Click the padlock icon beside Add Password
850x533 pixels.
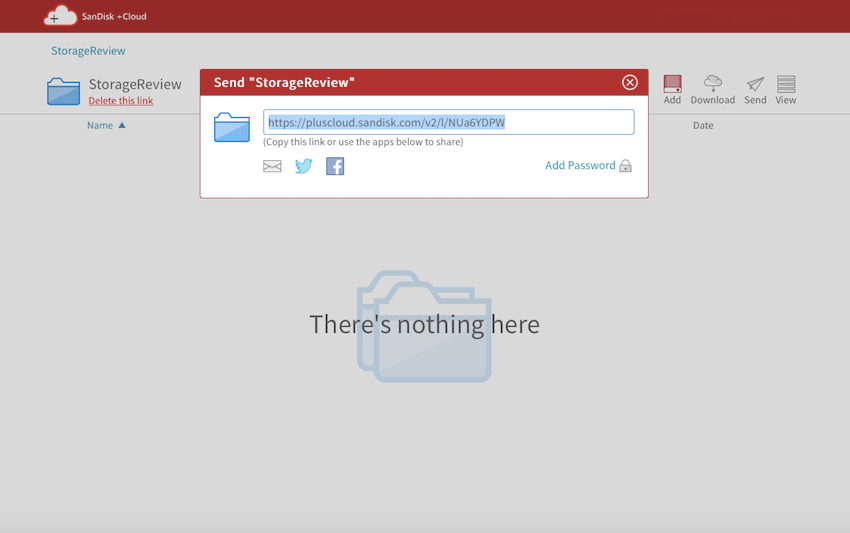pos(626,165)
